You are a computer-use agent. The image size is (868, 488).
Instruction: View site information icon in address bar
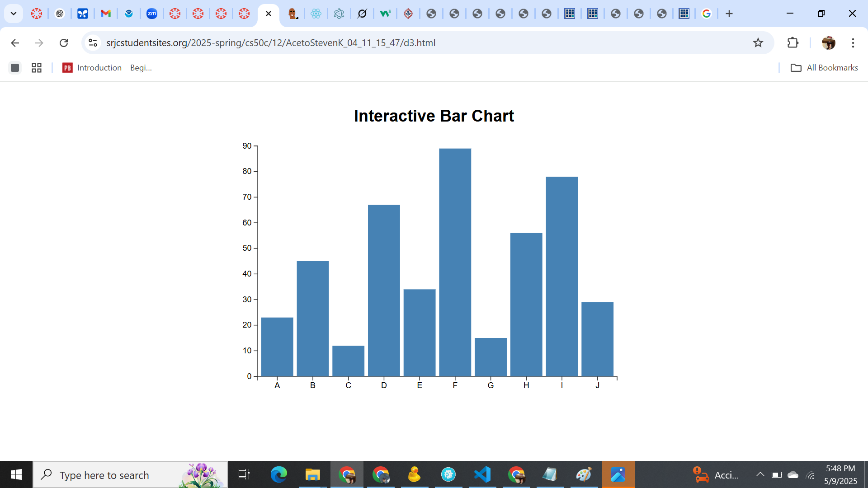click(x=93, y=42)
